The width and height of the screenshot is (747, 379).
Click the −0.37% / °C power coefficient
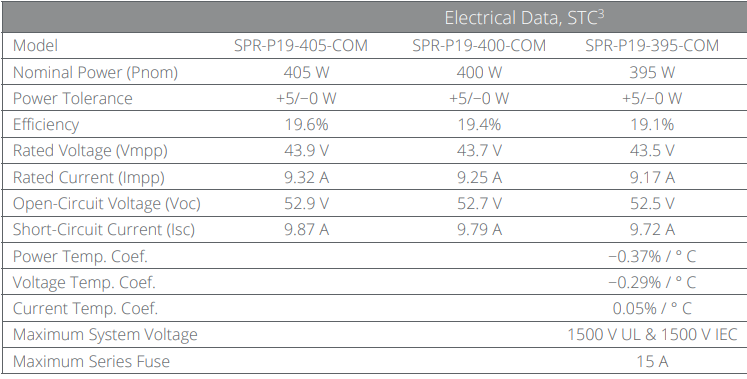pyautogui.click(x=652, y=256)
